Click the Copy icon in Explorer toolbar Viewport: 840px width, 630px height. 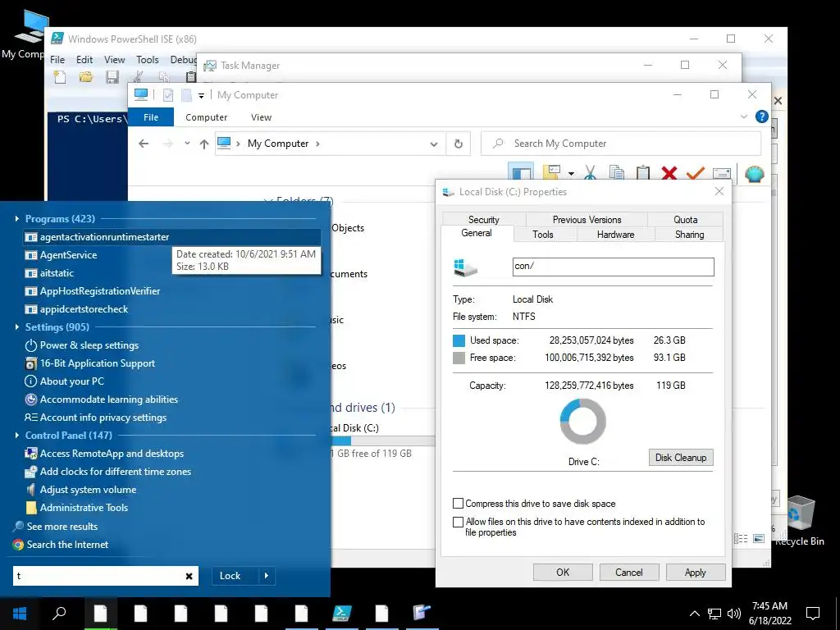[x=617, y=173]
